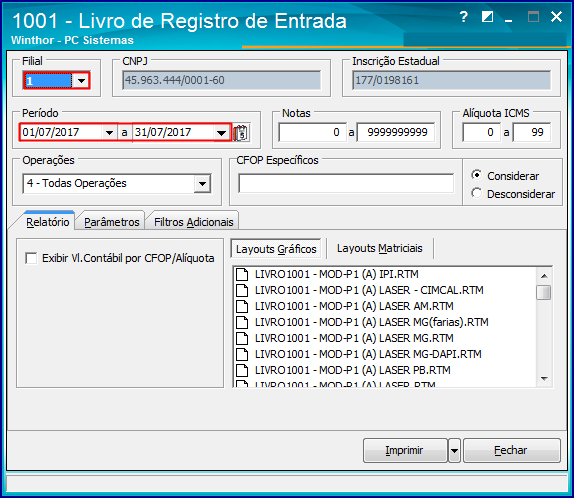Click the Fechar button

(x=511, y=450)
